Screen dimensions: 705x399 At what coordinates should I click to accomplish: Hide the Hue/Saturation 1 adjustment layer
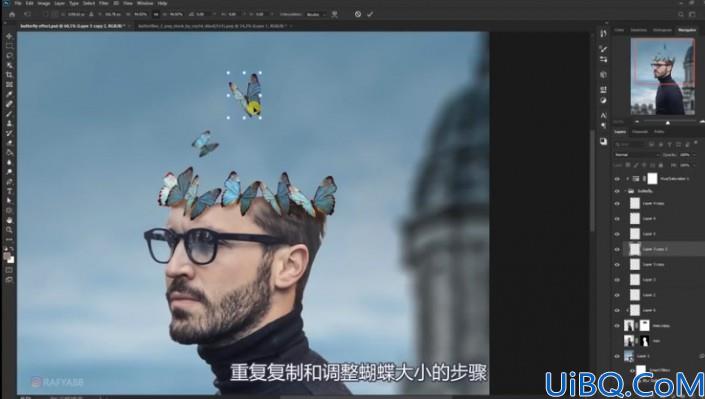point(617,179)
